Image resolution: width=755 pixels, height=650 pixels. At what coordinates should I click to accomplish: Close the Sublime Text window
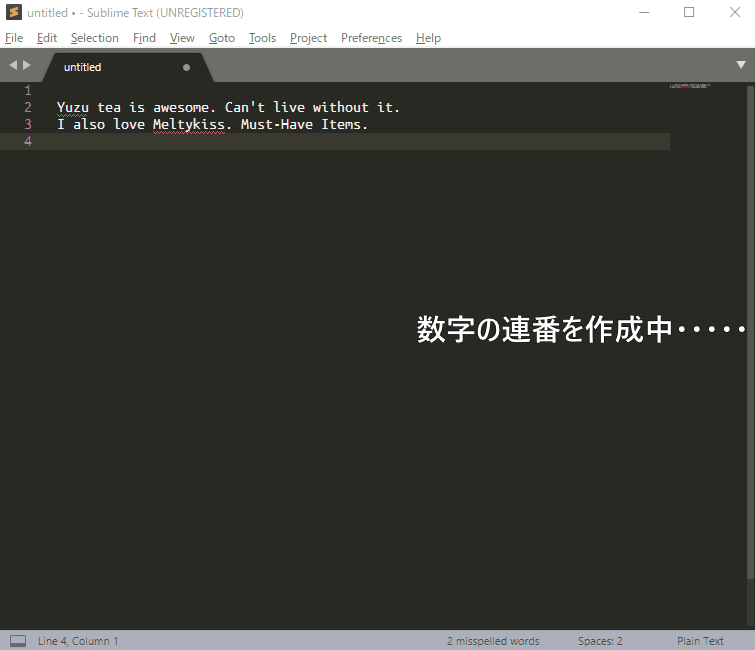735,13
